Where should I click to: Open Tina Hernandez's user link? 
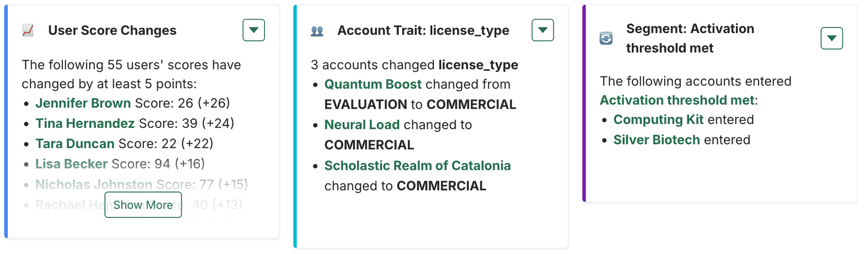click(x=85, y=123)
